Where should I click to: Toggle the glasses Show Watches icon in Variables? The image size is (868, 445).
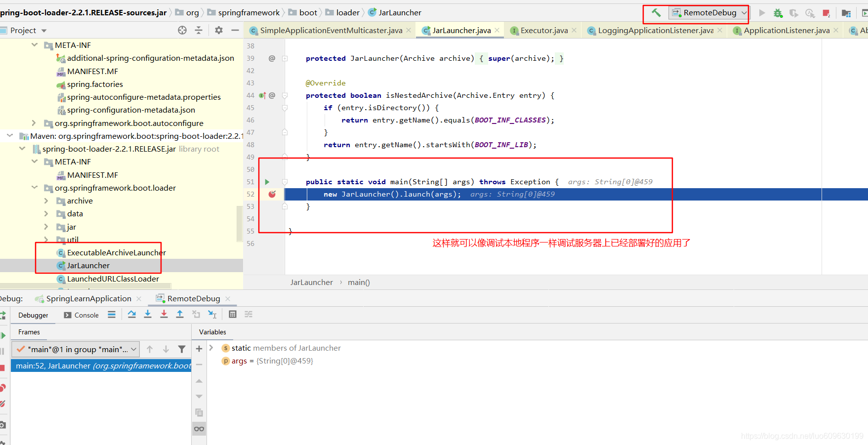point(199,429)
